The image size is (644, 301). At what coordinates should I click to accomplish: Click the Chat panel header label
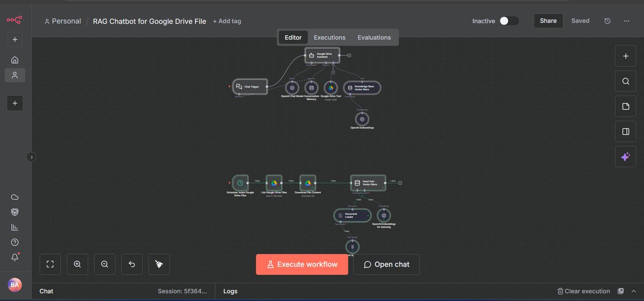(46, 291)
